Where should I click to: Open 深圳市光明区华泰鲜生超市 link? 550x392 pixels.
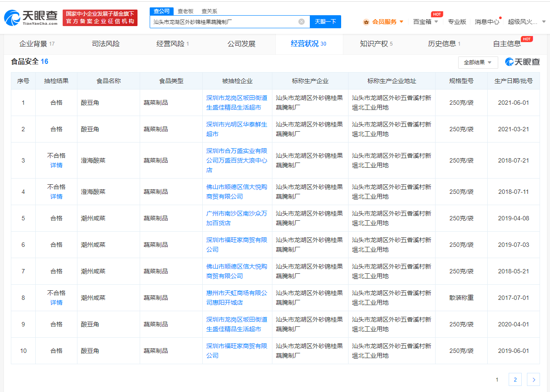237,129
